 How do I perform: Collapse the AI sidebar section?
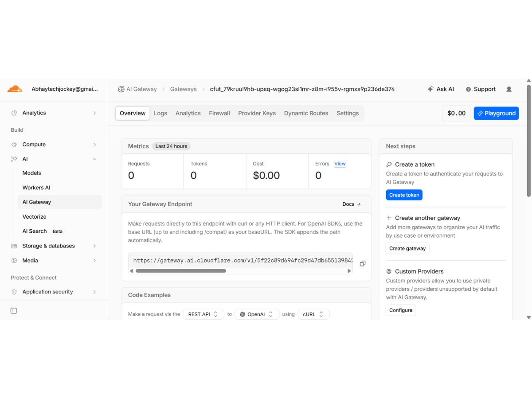(x=94, y=159)
